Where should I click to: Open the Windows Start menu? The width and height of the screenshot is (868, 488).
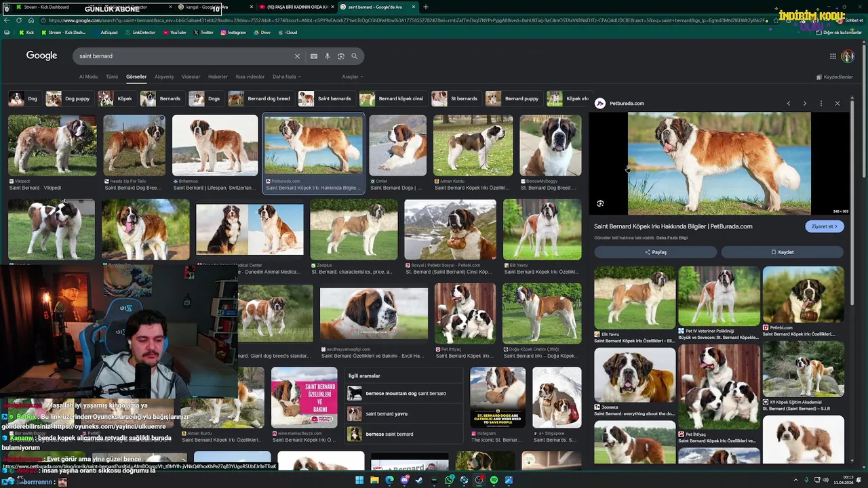pos(359,481)
